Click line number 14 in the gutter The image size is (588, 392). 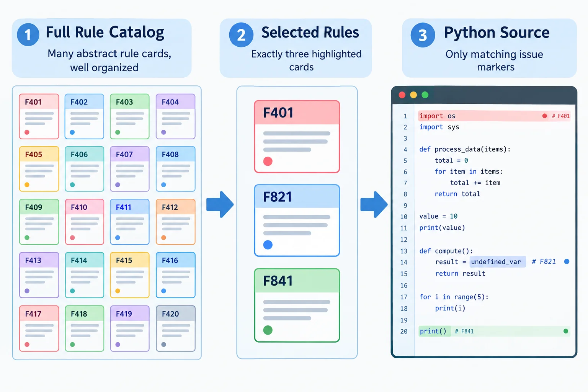(x=404, y=263)
